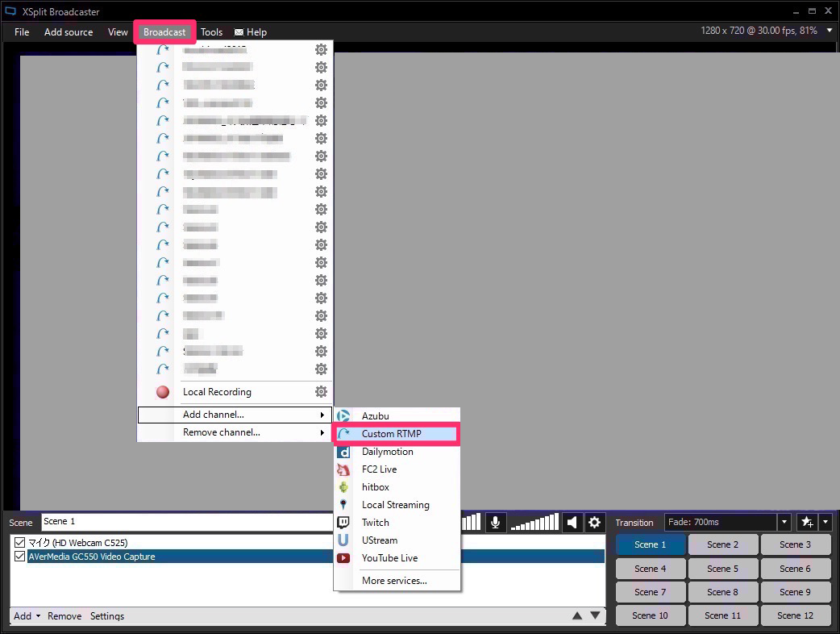Click the add transition star icon
The width and height of the screenshot is (840, 634).
tap(807, 521)
